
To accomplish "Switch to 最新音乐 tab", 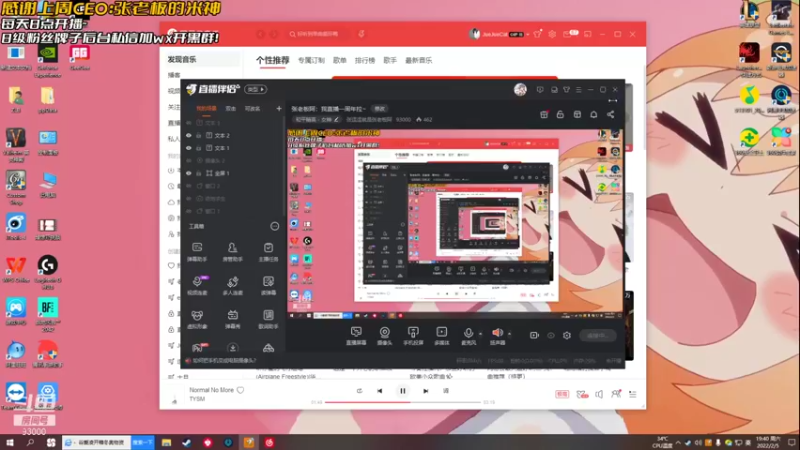I will coord(418,60).
